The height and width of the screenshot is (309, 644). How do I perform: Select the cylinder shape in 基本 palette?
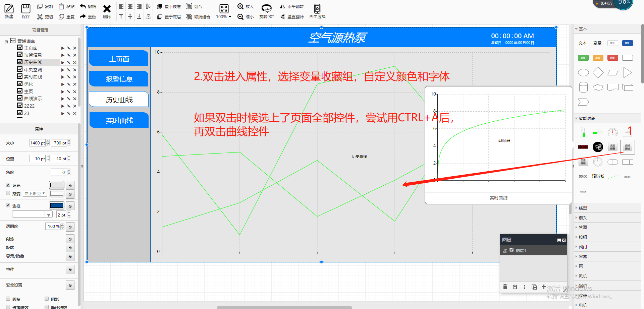(583, 87)
